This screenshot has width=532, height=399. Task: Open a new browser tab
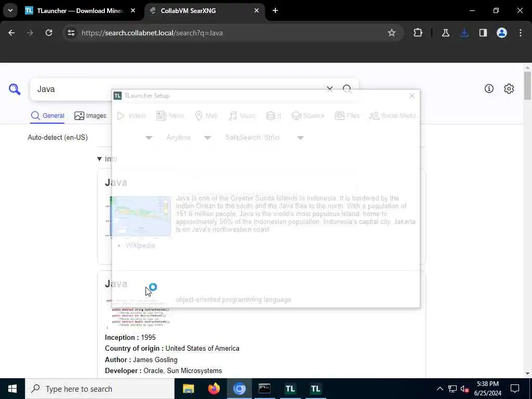pos(275,10)
